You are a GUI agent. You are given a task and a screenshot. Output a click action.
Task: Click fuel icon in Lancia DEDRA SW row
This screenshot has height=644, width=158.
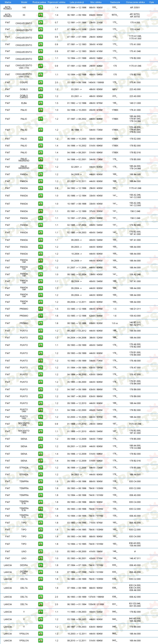(x=40, y=572)
